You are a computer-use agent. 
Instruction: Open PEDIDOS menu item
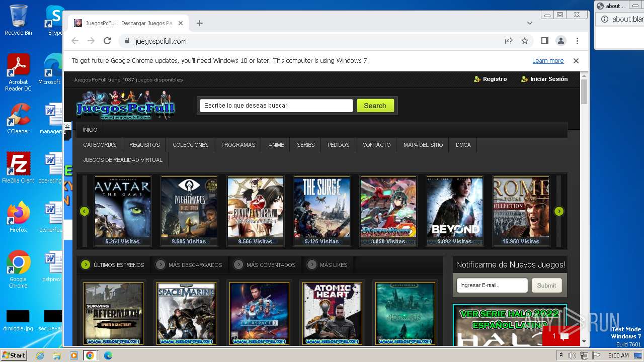[x=338, y=145]
